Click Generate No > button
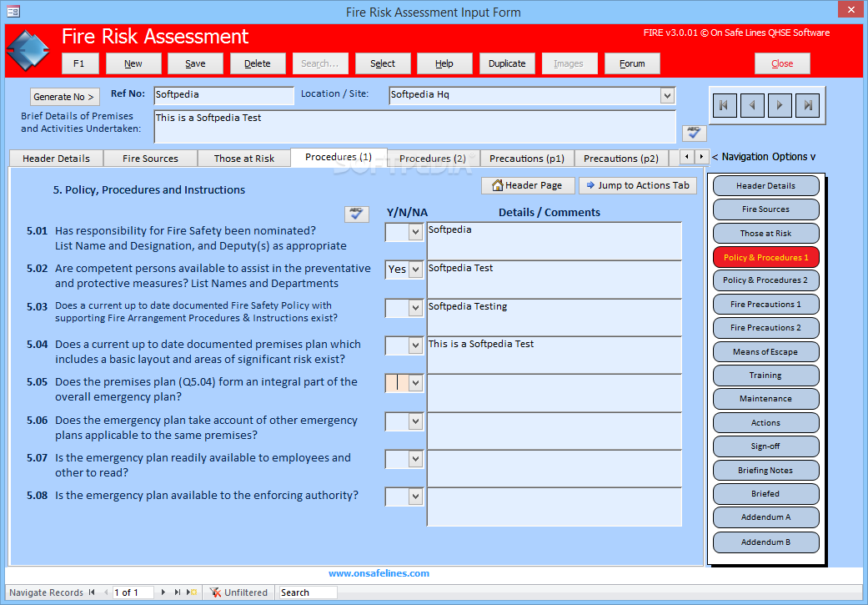 (x=65, y=97)
